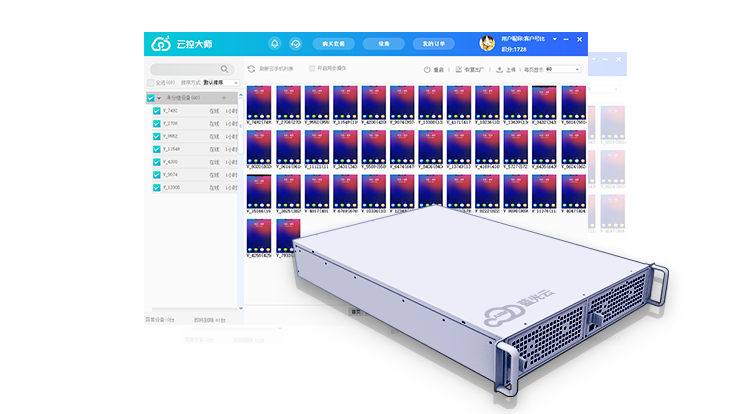Open 我的订单 my orders
Screen dimensions: 732x414
[x=434, y=43]
